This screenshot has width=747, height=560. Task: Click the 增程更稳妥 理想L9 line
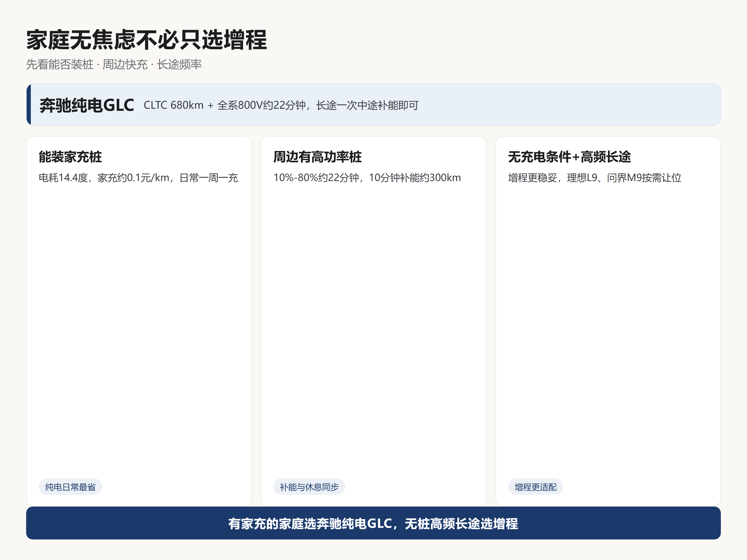(x=595, y=178)
